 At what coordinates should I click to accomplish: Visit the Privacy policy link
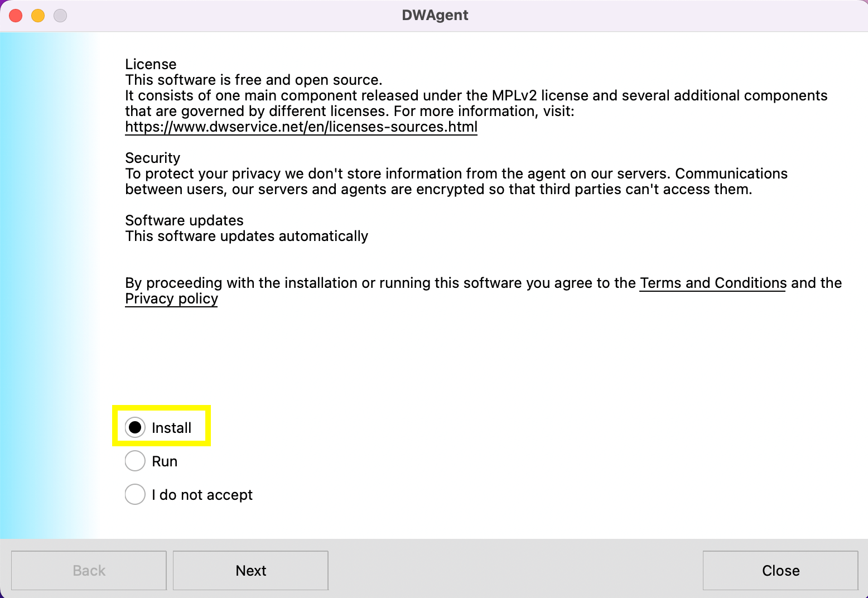point(171,299)
